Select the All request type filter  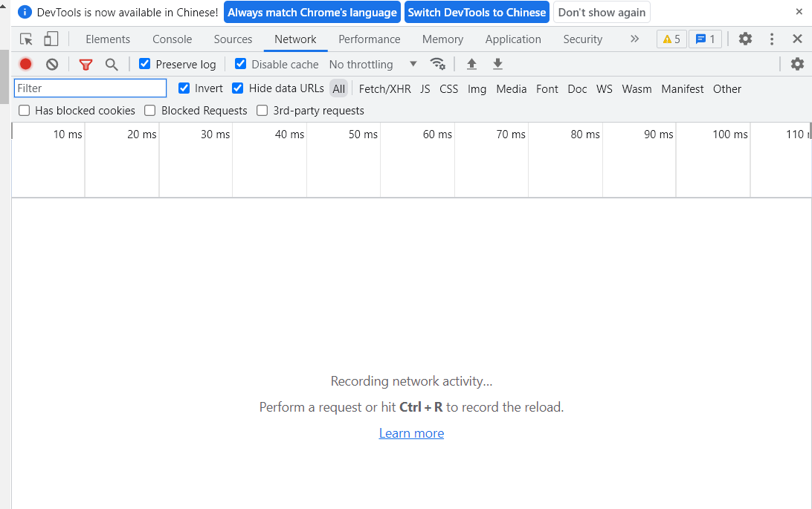(x=338, y=88)
